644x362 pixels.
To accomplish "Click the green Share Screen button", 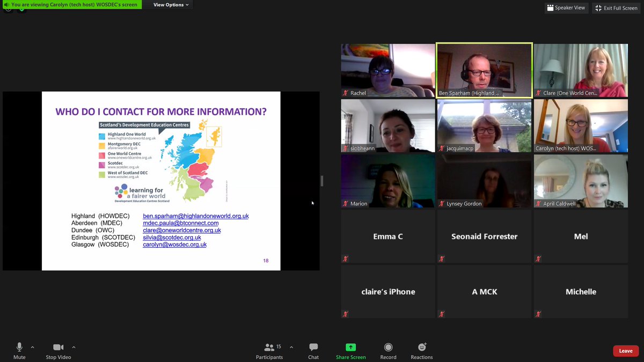I will pyautogui.click(x=350, y=351).
